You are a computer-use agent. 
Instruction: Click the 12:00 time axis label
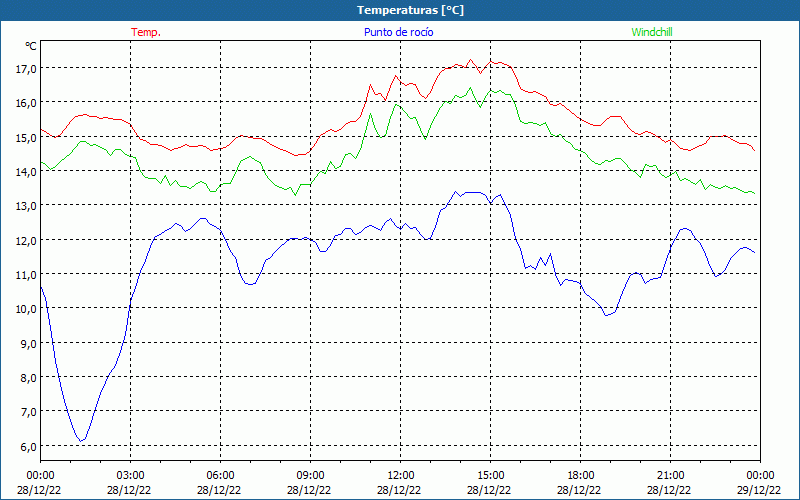401,476
